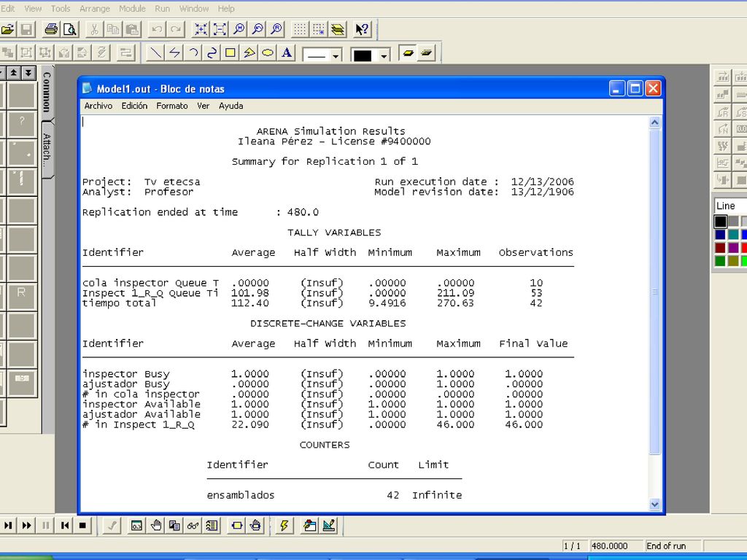Click the context help arrow-question icon

(362, 29)
